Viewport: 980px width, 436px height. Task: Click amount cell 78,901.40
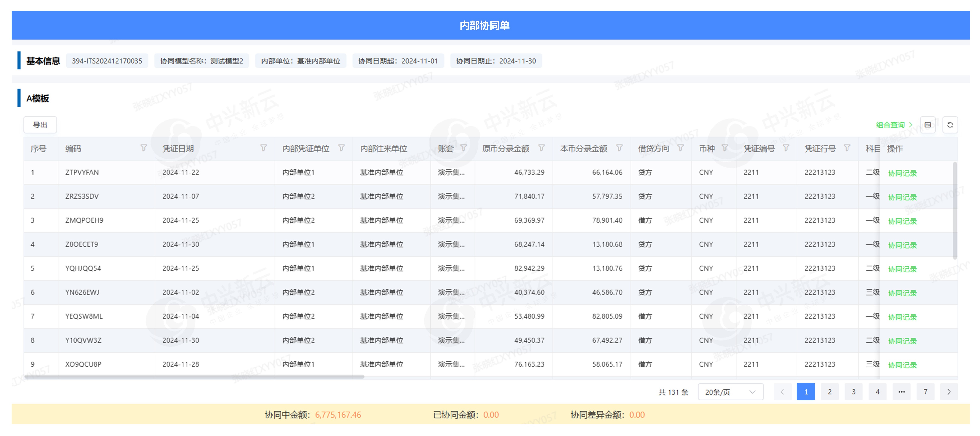(x=607, y=220)
